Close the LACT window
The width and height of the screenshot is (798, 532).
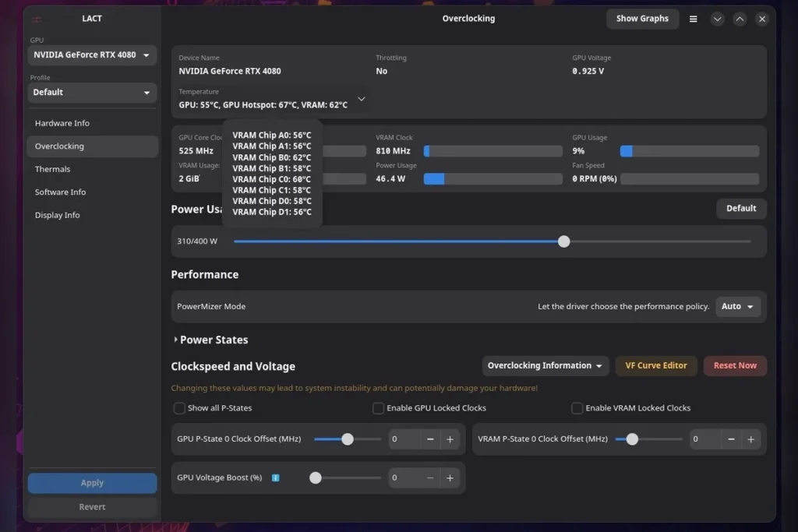pyautogui.click(x=762, y=19)
